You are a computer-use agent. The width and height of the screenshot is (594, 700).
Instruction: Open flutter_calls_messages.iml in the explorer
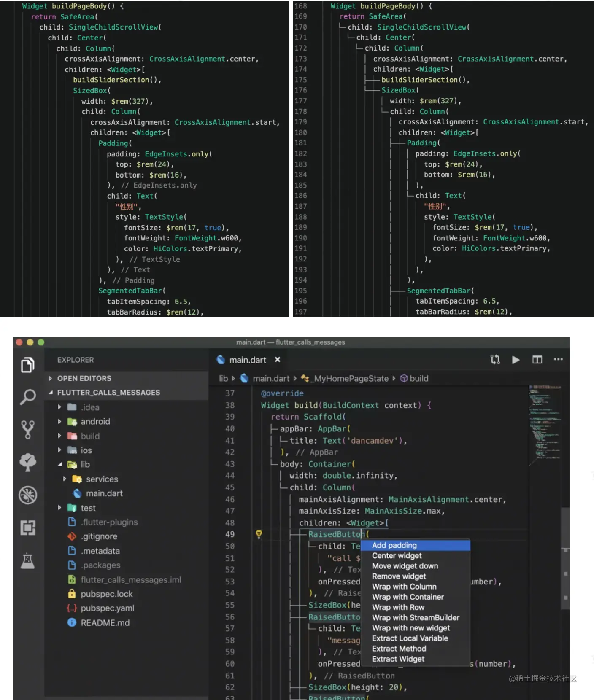pyautogui.click(x=131, y=580)
